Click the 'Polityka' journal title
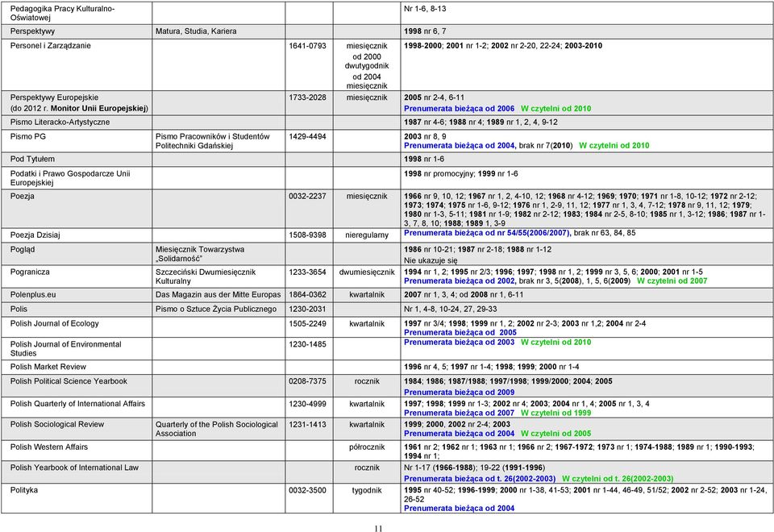 tap(23, 491)
